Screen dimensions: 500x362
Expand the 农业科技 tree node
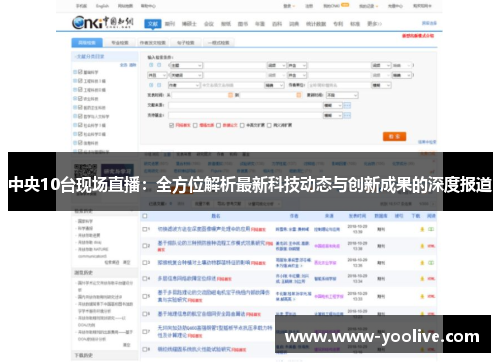[x=75, y=99]
